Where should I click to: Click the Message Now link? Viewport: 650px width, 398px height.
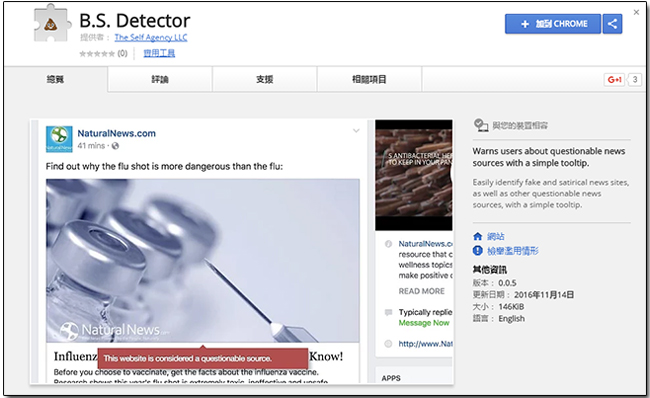[x=424, y=323]
